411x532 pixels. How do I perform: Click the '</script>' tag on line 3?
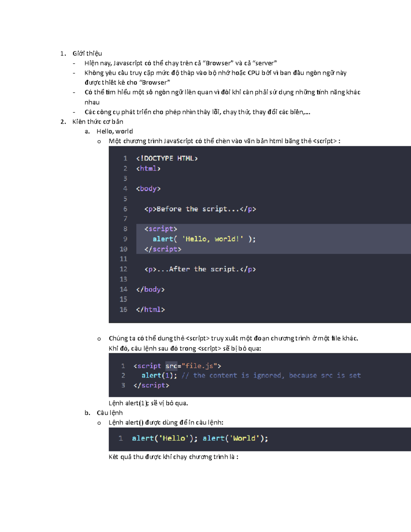coord(151,385)
